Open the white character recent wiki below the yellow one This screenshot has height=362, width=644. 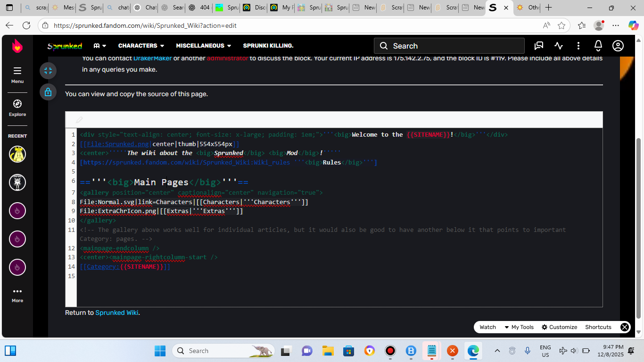click(x=17, y=182)
